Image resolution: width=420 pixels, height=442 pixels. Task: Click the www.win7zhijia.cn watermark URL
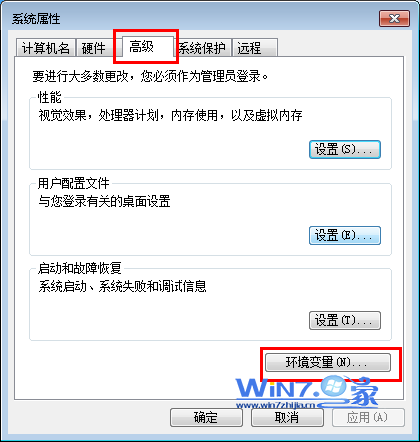tap(275, 405)
